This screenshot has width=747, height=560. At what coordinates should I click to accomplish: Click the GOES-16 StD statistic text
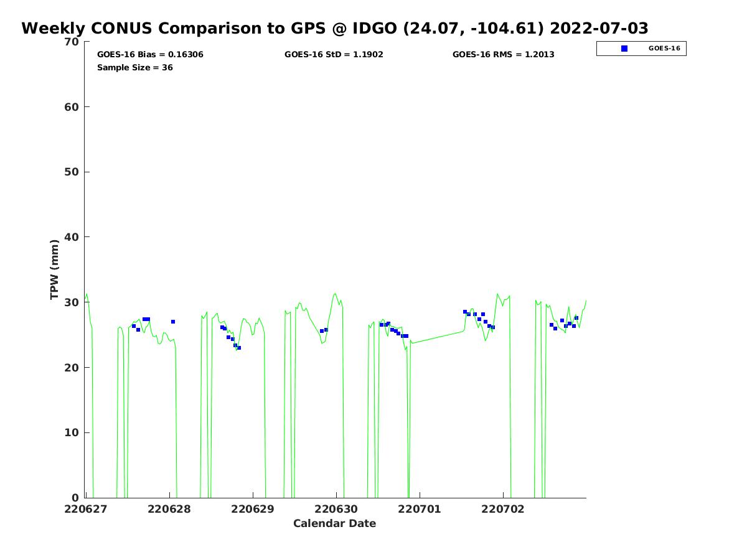point(334,54)
